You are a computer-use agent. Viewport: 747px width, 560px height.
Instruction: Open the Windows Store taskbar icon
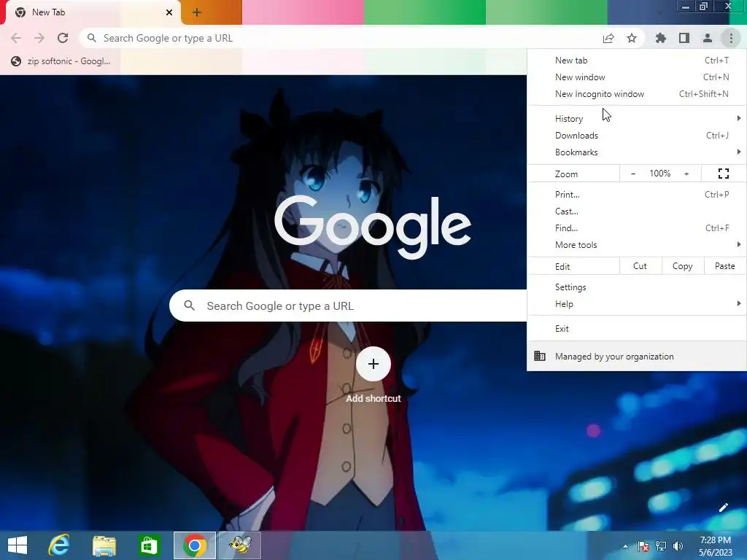(149, 545)
